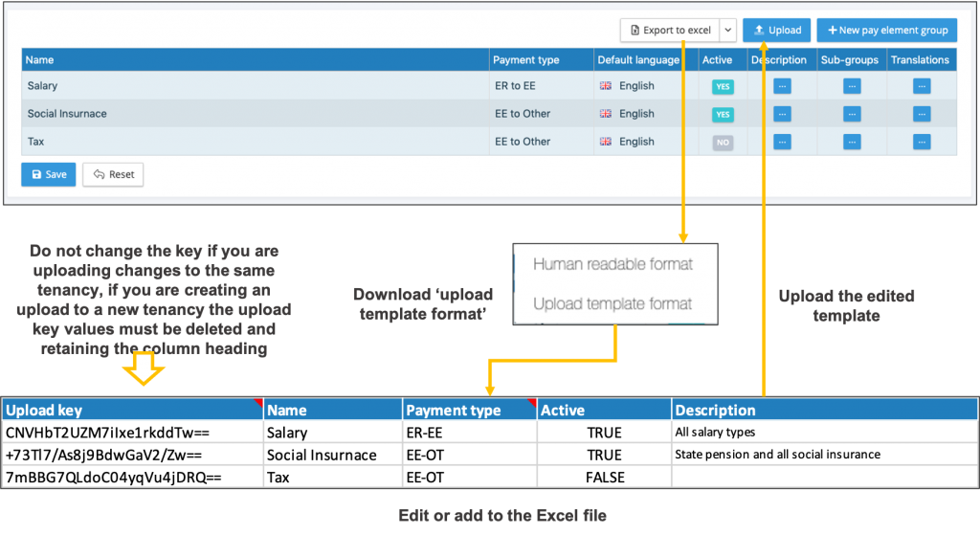Open Description ellipsis for Tax row
Screen dimensions: 980x535
point(782,142)
